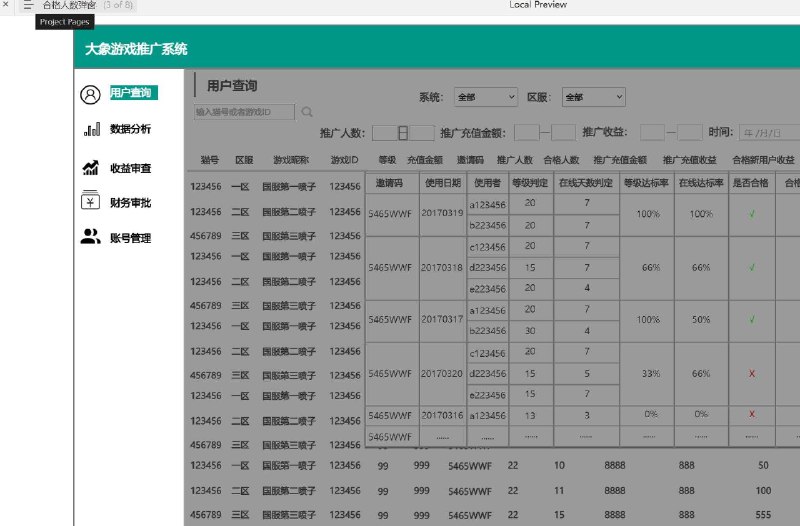Click the 是否合格 header in the popup
This screenshot has height=526, width=800.
[751, 183]
